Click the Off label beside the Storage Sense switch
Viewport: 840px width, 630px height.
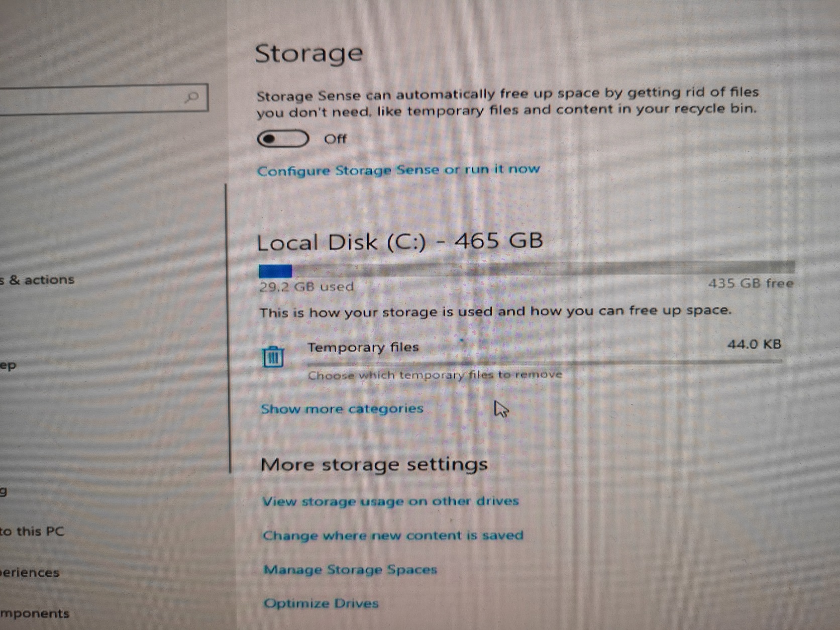pyautogui.click(x=335, y=139)
